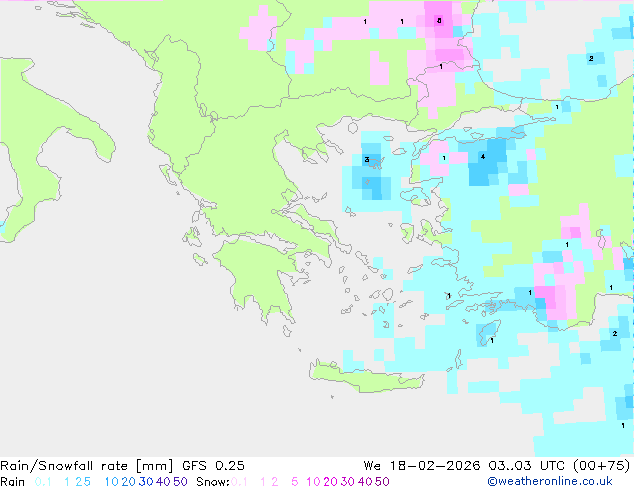This screenshot has width=634, height=490.
Task: Click the 'GFS 0.25' model label
Action: pos(213,466)
